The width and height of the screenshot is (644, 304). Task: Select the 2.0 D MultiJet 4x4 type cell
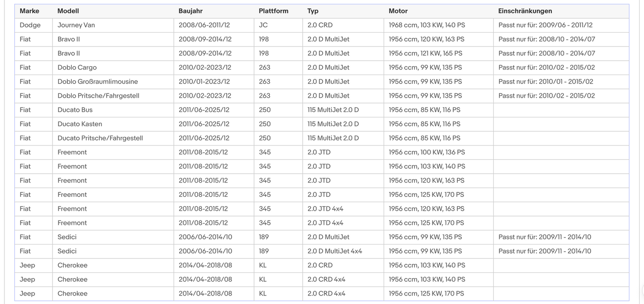343,251
